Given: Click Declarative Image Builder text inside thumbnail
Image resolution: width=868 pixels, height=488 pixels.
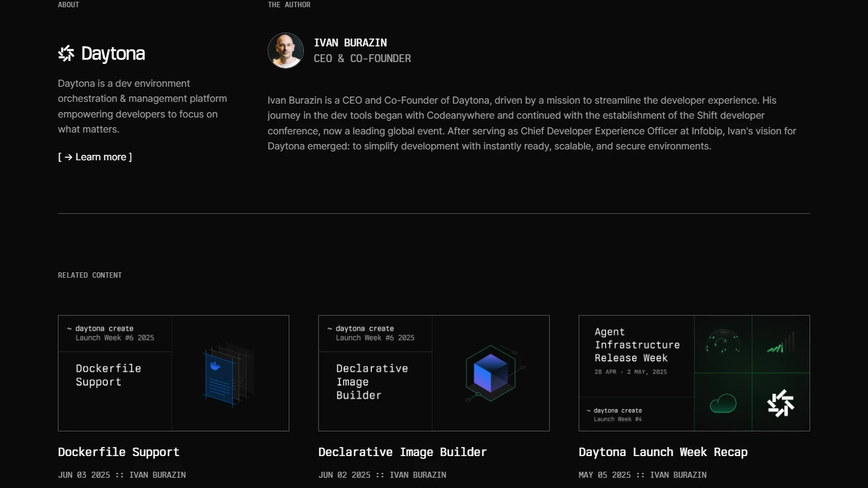Looking at the screenshot, I should [372, 382].
